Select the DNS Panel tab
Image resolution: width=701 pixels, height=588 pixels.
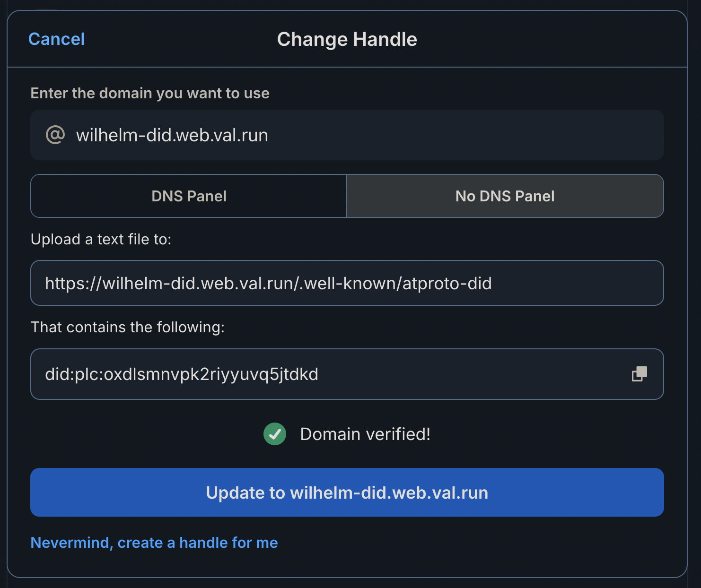pyautogui.click(x=189, y=196)
